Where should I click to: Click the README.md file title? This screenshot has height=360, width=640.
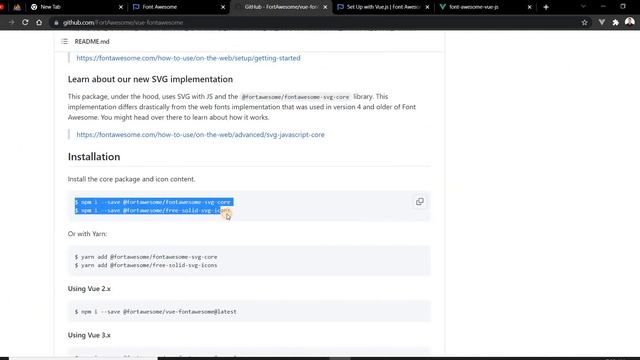tap(92, 41)
